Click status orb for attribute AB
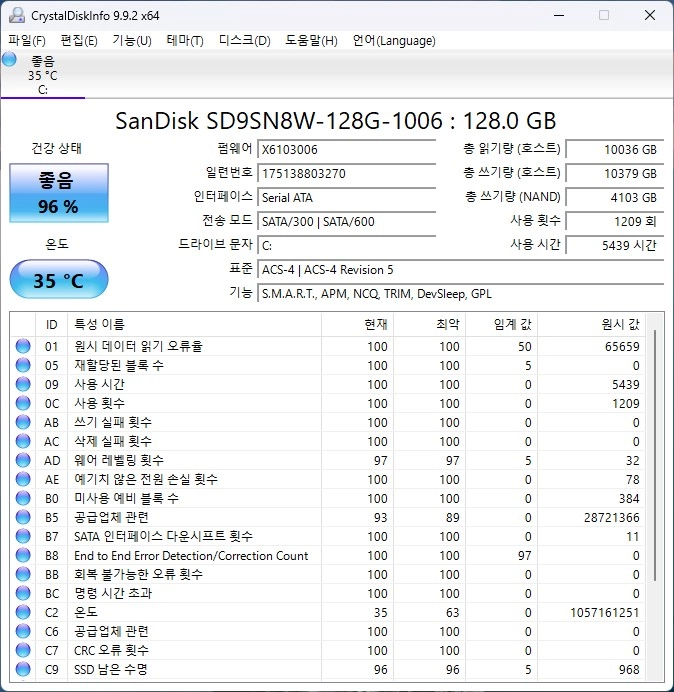 (x=23, y=422)
